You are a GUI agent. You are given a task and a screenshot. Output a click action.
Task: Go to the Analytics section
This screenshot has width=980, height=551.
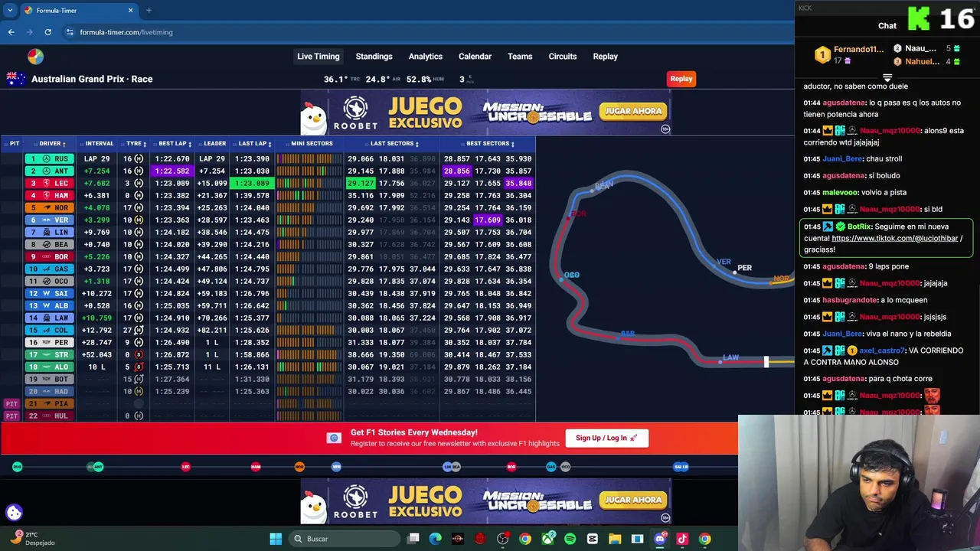[x=425, y=56]
